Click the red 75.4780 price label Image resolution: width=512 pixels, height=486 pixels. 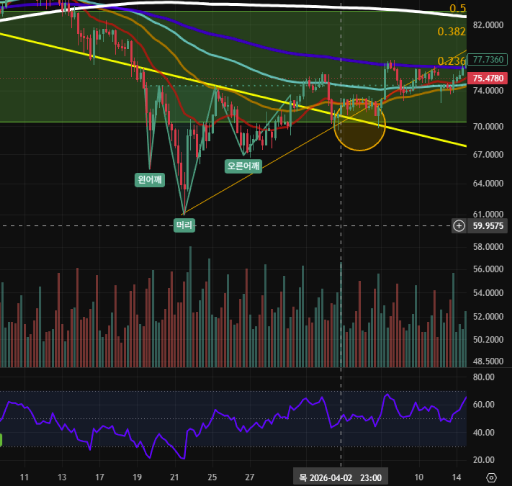(x=488, y=78)
